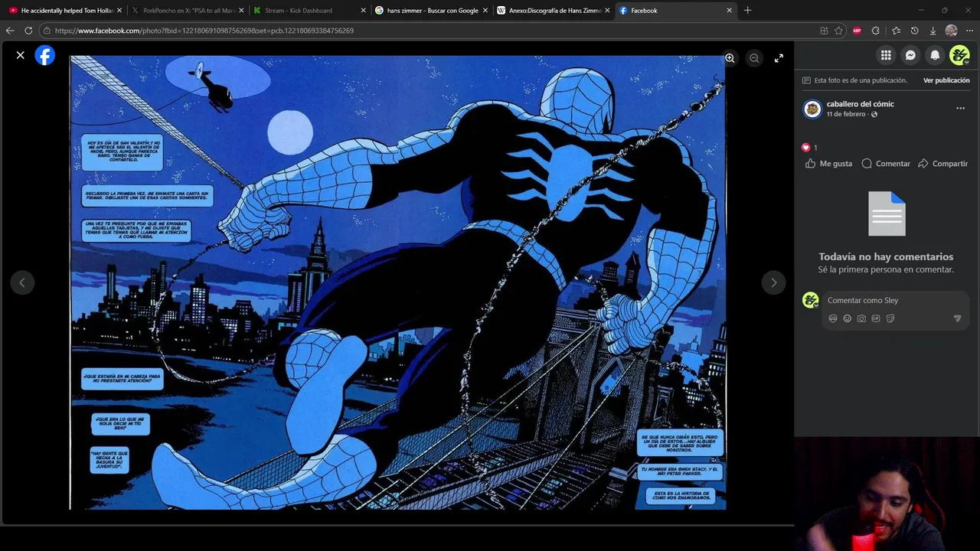
Task: Go to the next photo
Action: (773, 282)
